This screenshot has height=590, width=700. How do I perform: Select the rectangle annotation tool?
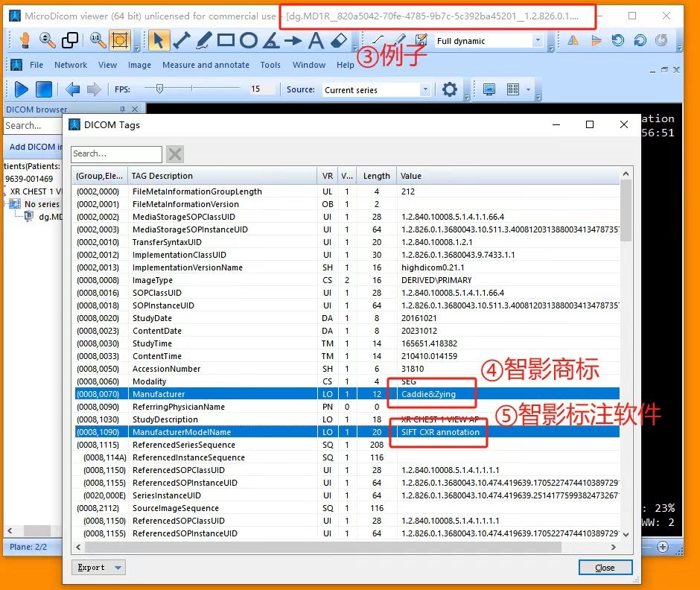[x=226, y=40]
